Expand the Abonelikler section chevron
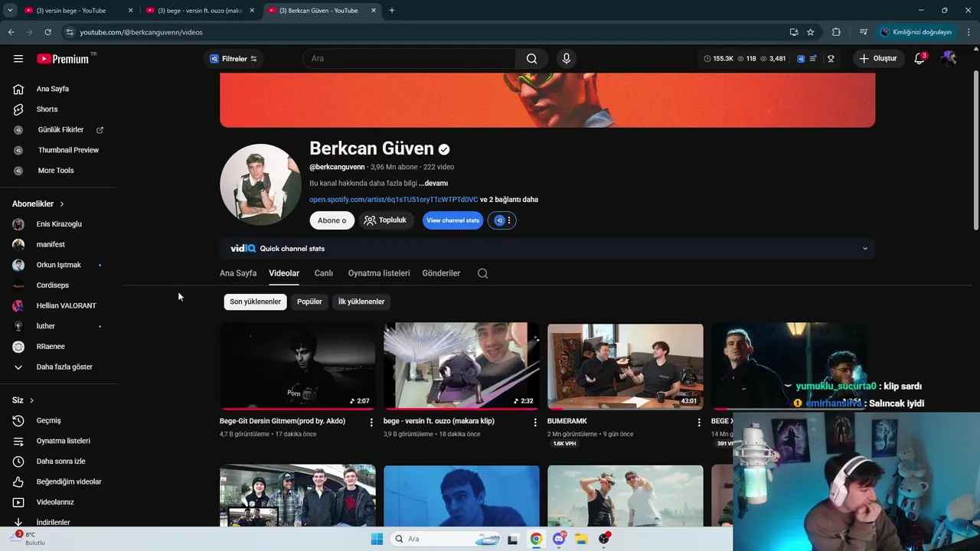 pos(61,204)
